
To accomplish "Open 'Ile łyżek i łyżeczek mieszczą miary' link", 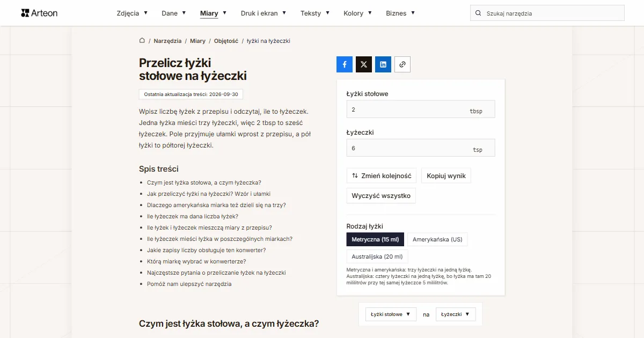I will 209,227.
